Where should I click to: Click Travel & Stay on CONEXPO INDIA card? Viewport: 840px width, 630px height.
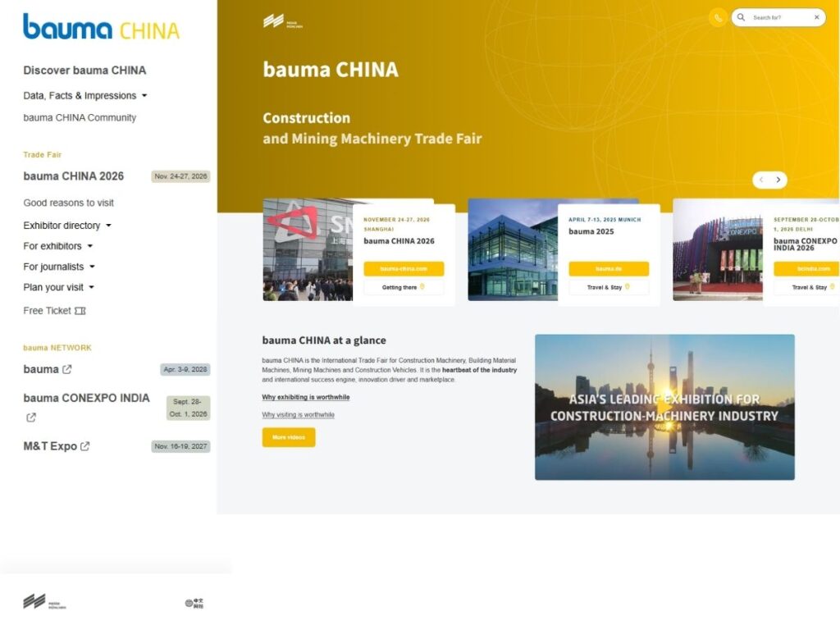(807, 287)
